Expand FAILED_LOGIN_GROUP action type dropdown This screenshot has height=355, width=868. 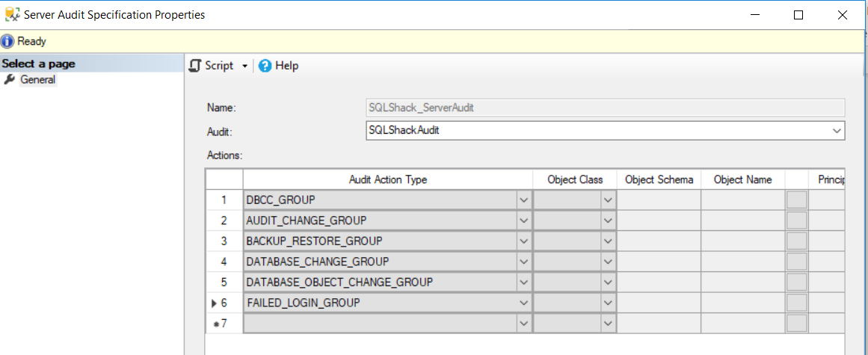(523, 303)
